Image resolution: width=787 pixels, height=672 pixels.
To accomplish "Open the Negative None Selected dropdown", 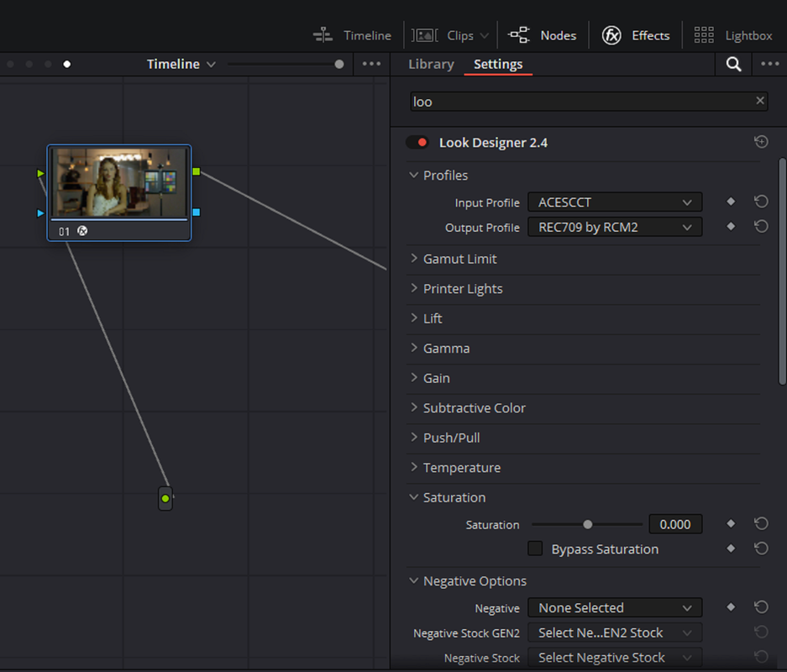I will (x=615, y=608).
